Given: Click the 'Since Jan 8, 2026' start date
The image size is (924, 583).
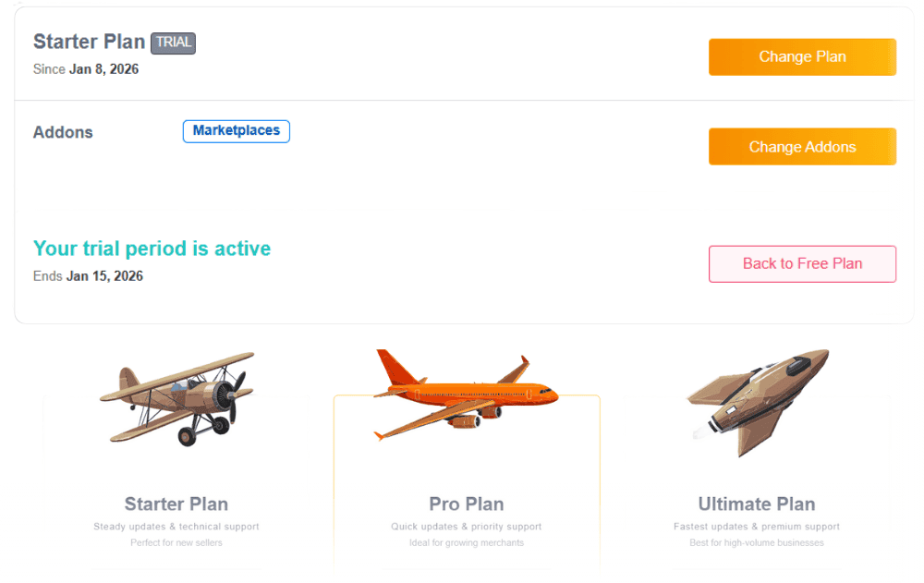Looking at the screenshot, I should click(86, 69).
